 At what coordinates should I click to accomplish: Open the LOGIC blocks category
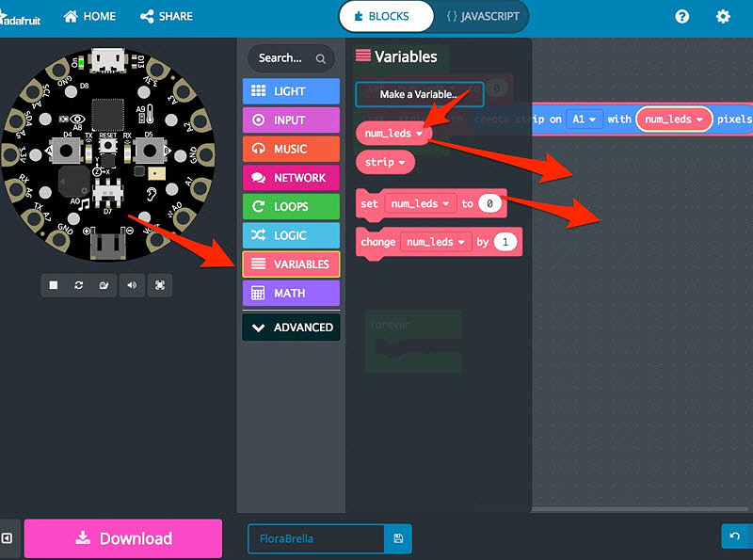pyautogui.click(x=291, y=235)
